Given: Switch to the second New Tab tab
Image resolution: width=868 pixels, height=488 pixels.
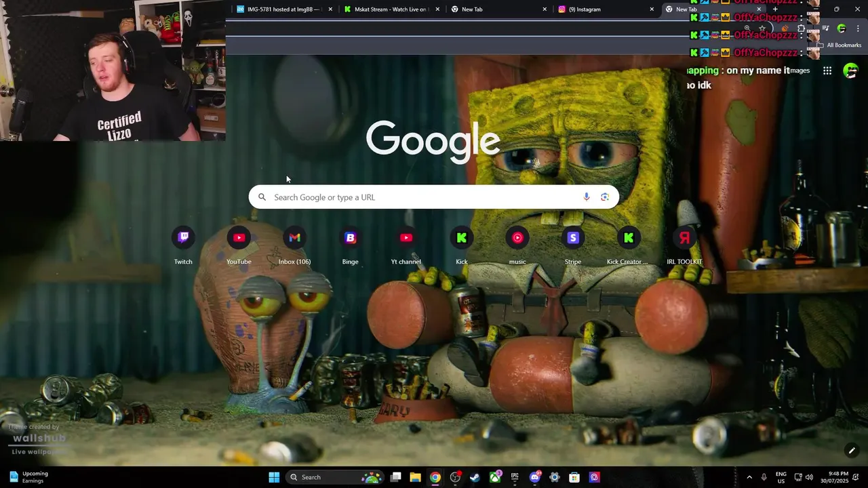Looking at the screenshot, I should click(x=499, y=9).
